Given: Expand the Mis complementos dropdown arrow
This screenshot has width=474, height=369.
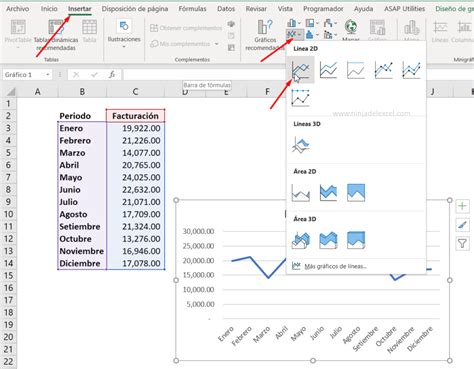Looking at the screenshot, I should click(x=217, y=44).
